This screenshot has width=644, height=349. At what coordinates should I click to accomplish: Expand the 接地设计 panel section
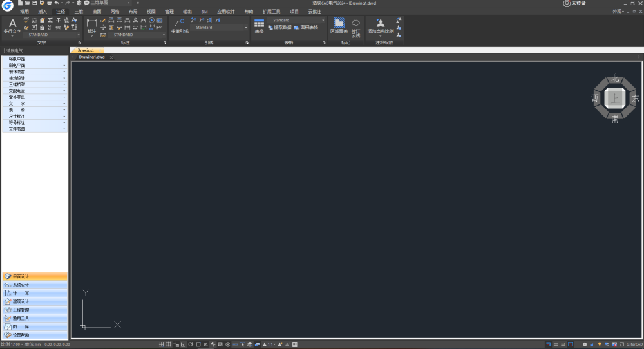point(35,78)
